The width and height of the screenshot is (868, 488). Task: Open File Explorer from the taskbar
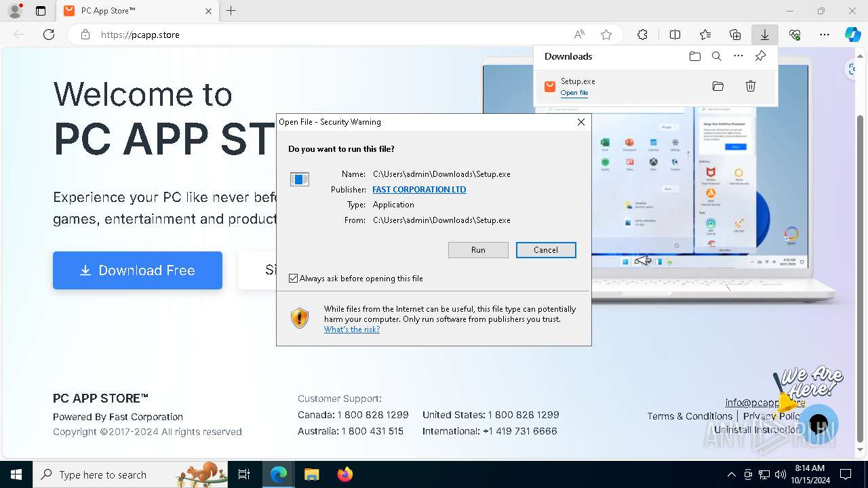pos(311,474)
